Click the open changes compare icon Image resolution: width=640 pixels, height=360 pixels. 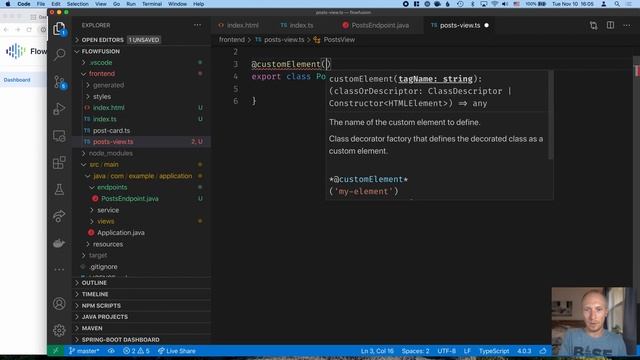tap(593, 25)
